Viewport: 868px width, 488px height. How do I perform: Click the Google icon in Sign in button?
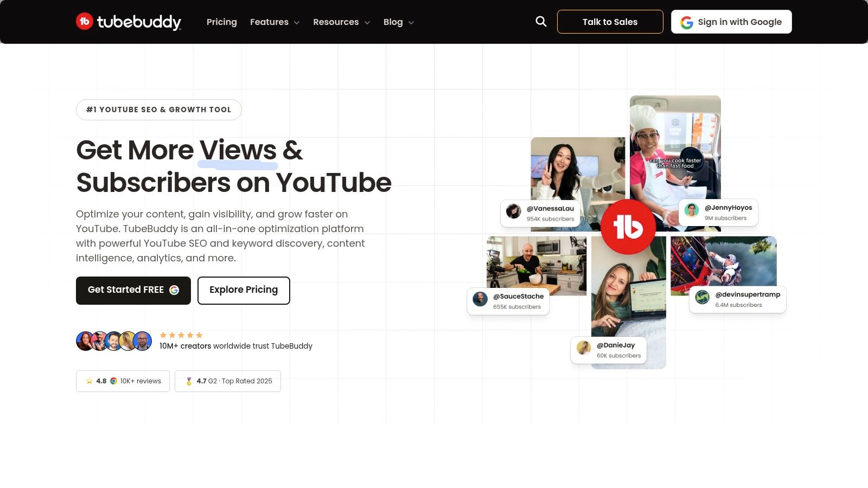point(687,22)
